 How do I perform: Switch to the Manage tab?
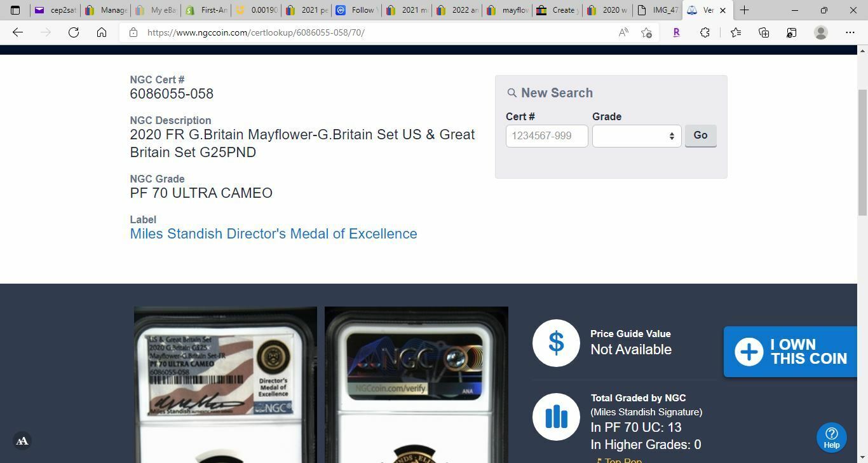click(x=106, y=10)
